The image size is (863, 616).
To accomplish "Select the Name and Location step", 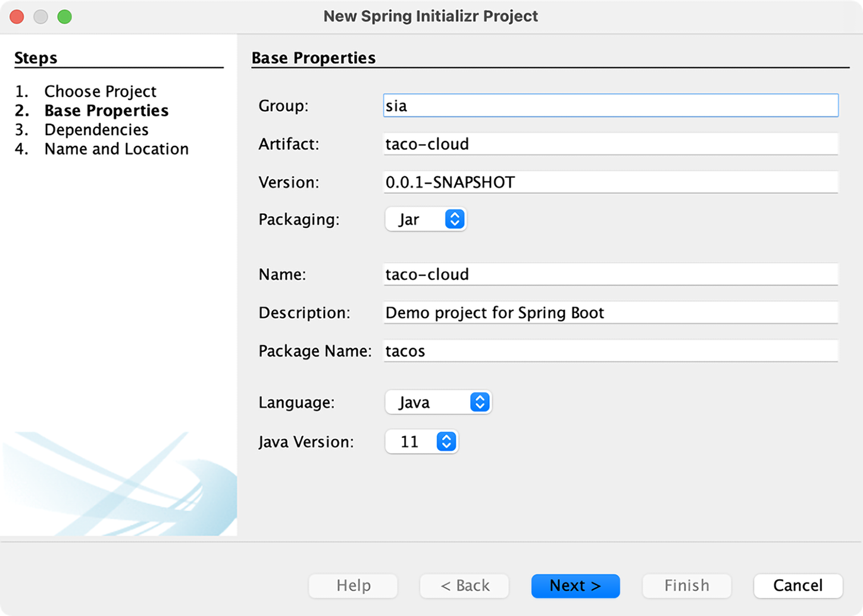I will (116, 149).
